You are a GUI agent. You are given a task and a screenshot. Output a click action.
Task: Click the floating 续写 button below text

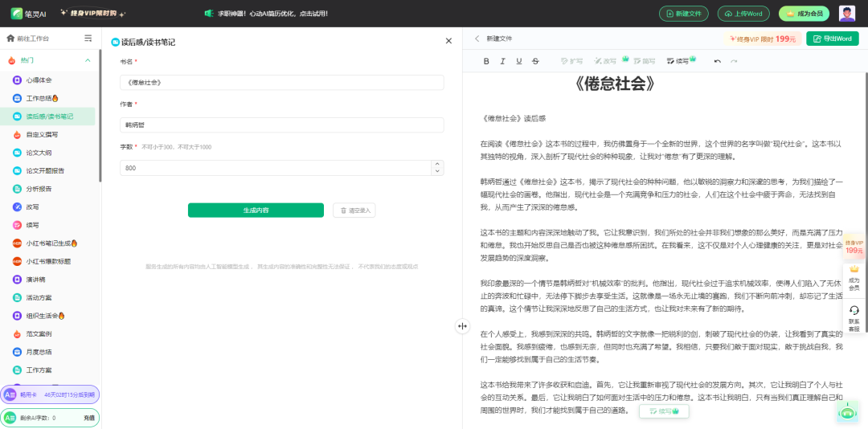tap(665, 411)
